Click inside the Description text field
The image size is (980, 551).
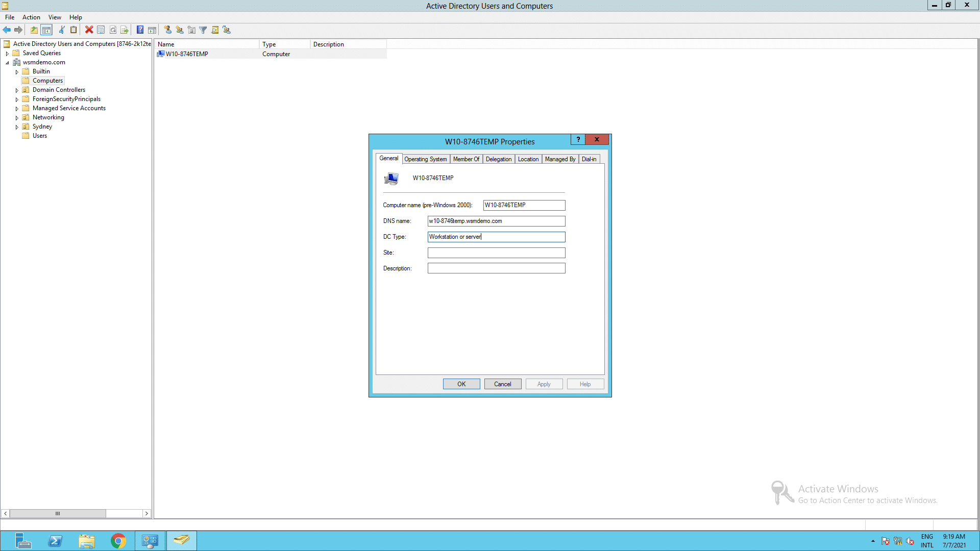click(x=496, y=268)
